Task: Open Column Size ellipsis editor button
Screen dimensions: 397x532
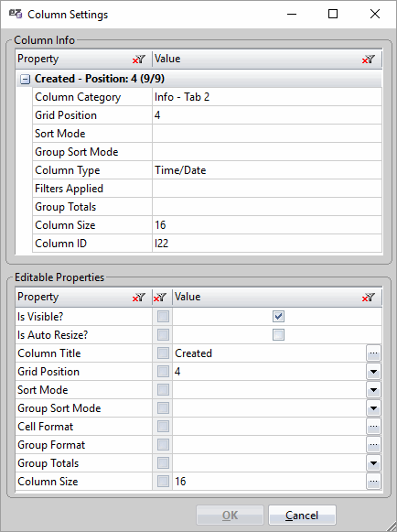Action: (373, 482)
